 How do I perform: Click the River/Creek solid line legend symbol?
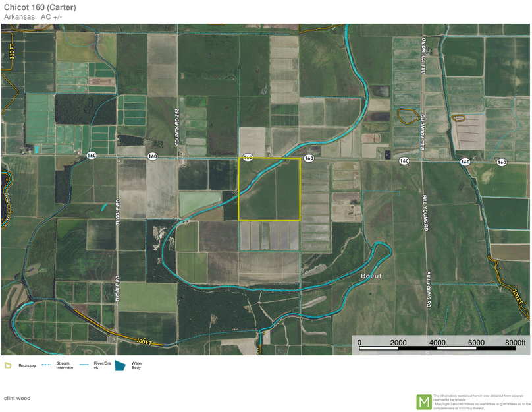tap(84, 365)
